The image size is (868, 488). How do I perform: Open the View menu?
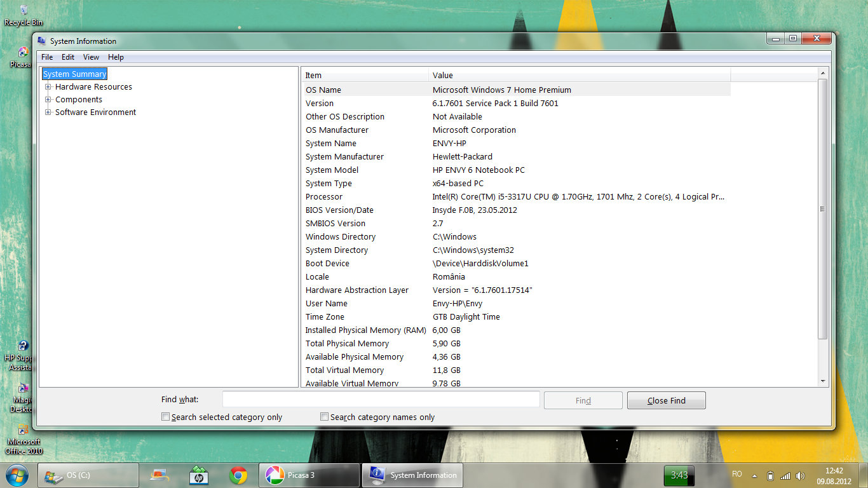click(91, 57)
